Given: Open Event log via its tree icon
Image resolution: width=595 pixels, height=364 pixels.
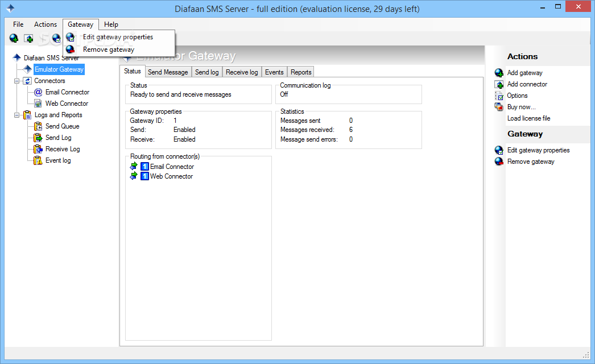Looking at the screenshot, I should (38, 160).
